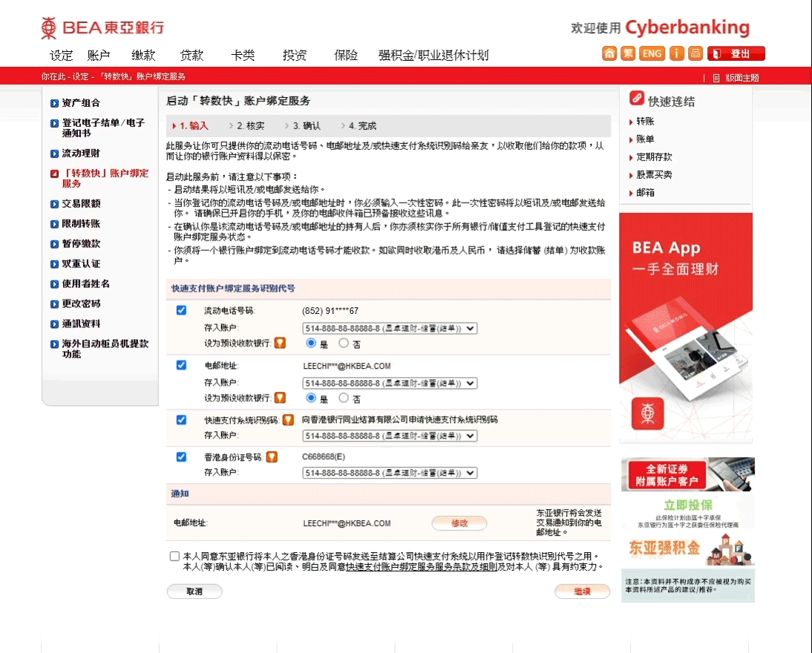Click the square icon beside 资产组合
The width and height of the screenshot is (812, 653).
tap(54, 103)
